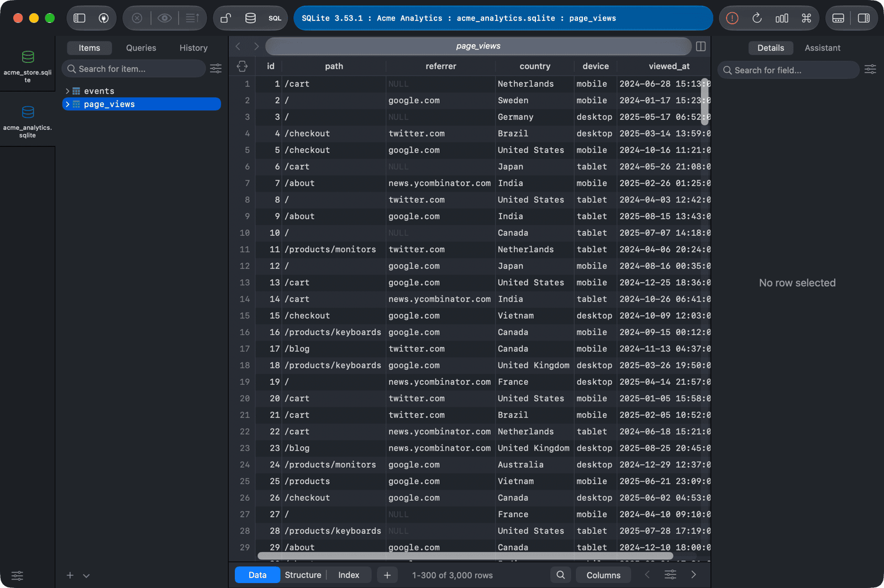Screen dimensions: 884x588
Task: Open the Items tab
Action: pos(90,48)
